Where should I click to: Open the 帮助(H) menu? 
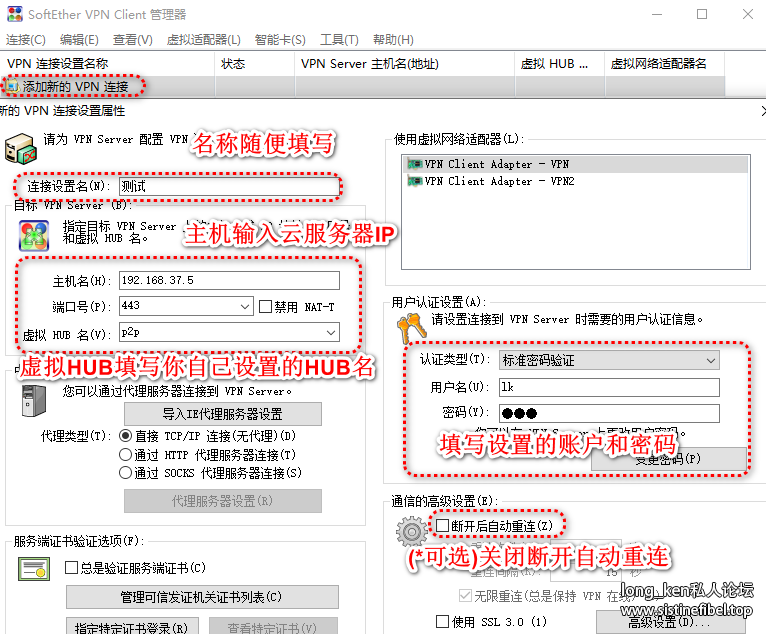(393, 40)
